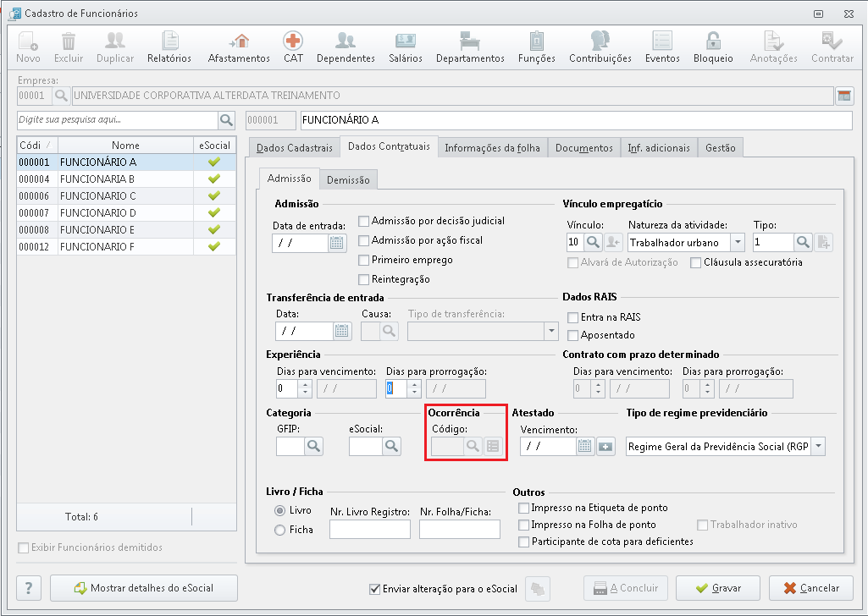
Task: Click the Gravar button
Action: click(x=719, y=588)
